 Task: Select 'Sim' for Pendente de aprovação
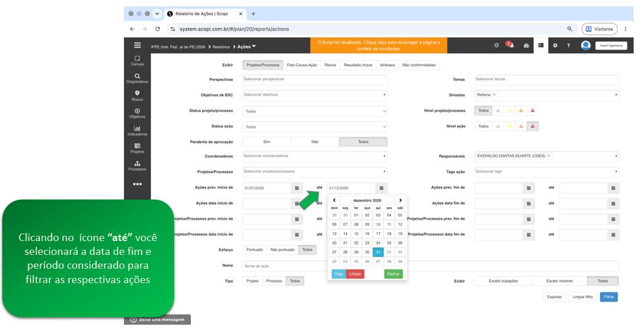266,142
